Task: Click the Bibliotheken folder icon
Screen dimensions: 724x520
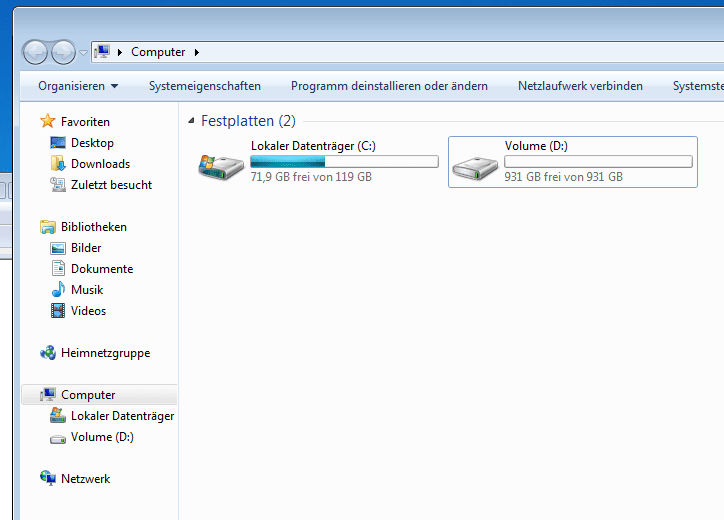Action: coord(48,226)
